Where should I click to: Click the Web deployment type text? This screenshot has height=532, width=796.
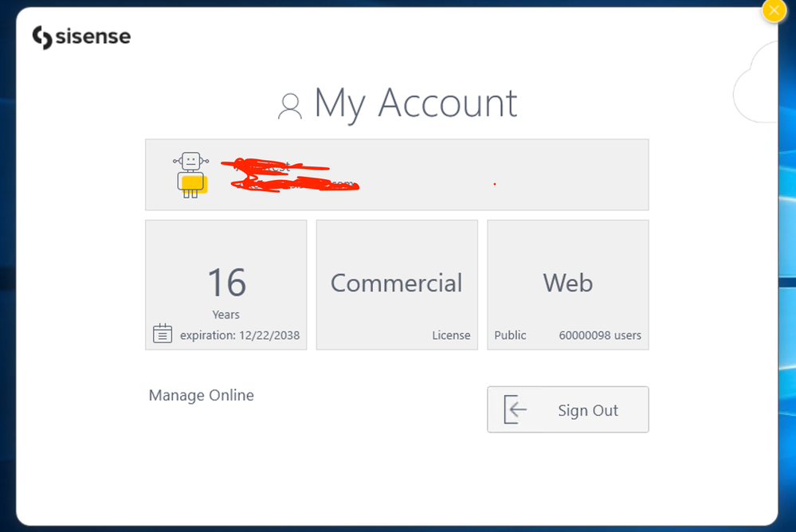pyautogui.click(x=567, y=283)
